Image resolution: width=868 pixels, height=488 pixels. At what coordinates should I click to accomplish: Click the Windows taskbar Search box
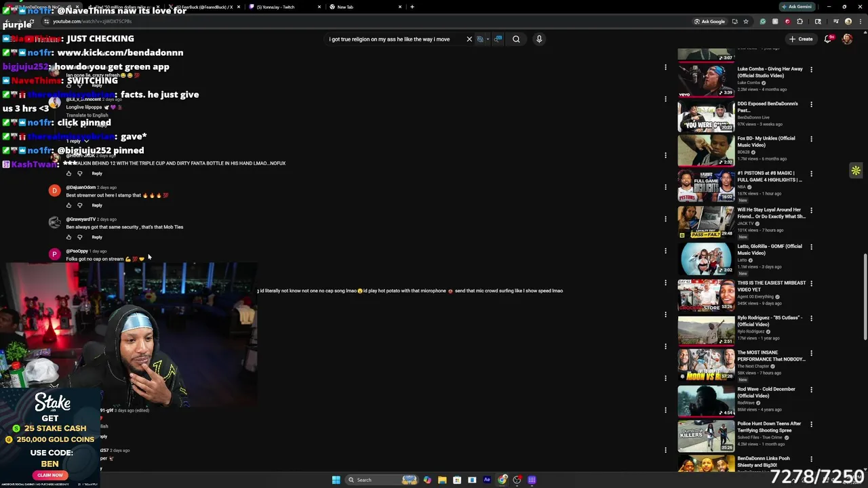pyautogui.click(x=383, y=480)
